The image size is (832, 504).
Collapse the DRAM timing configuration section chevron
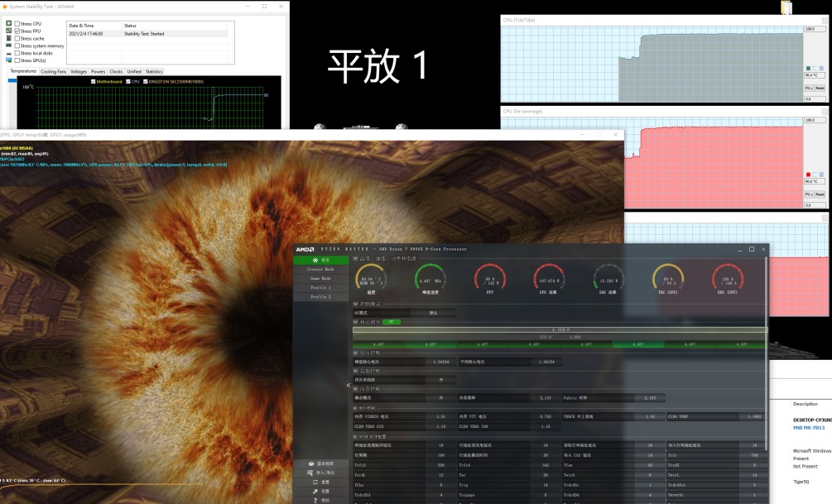[x=355, y=437]
